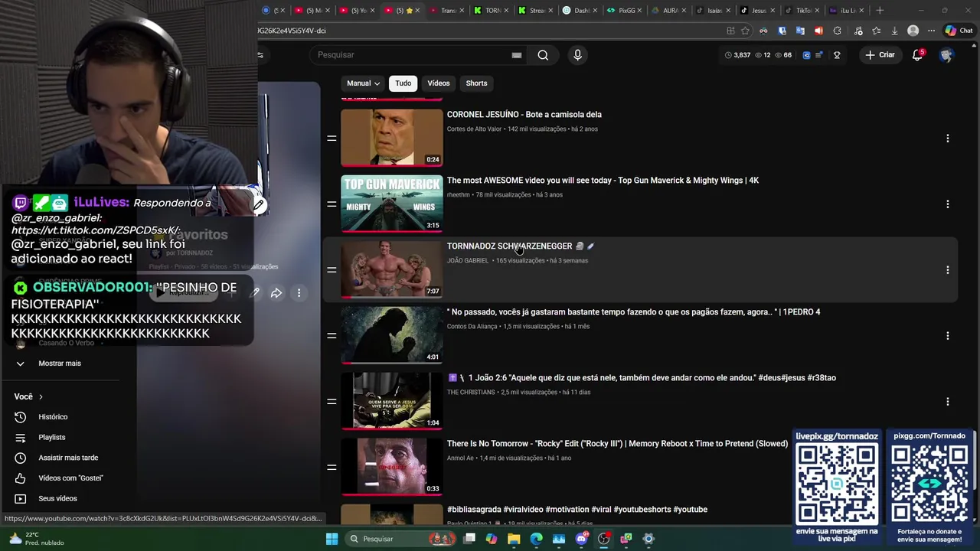Open Edge Copilot Chat button

click(x=959, y=31)
